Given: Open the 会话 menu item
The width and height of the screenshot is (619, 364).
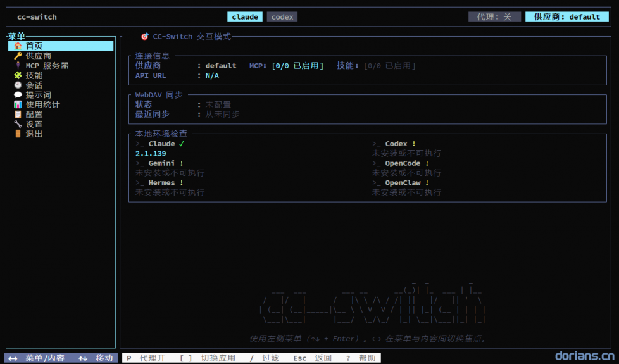Looking at the screenshot, I should [61, 85].
